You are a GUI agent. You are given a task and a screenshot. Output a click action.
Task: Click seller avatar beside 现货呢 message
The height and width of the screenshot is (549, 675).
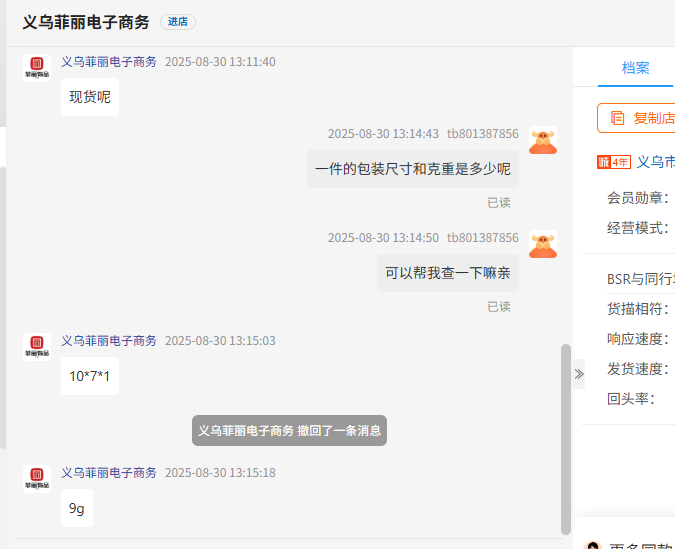pos(37,68)
